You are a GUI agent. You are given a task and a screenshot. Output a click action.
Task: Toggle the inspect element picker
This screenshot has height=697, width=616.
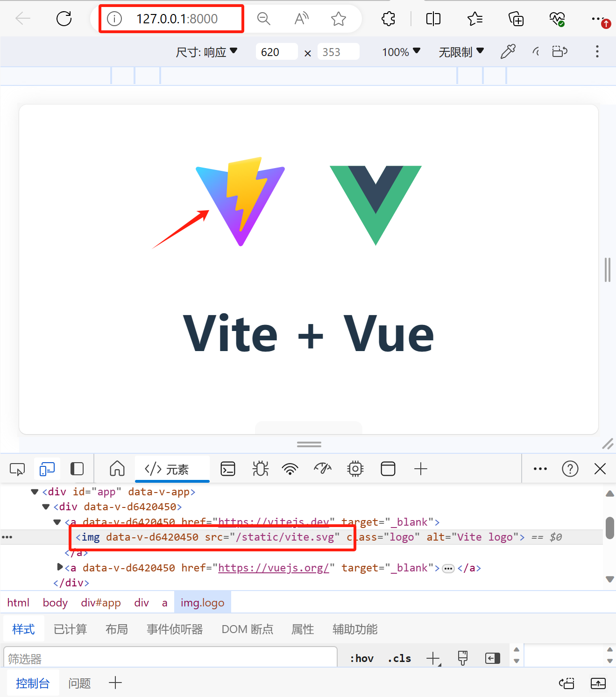[x=17, y=469]
